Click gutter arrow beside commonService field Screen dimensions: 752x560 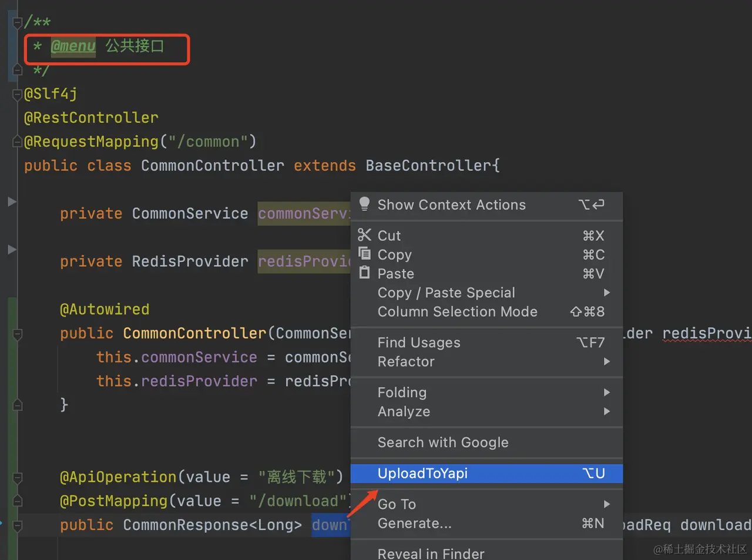(x=12, y=202)
